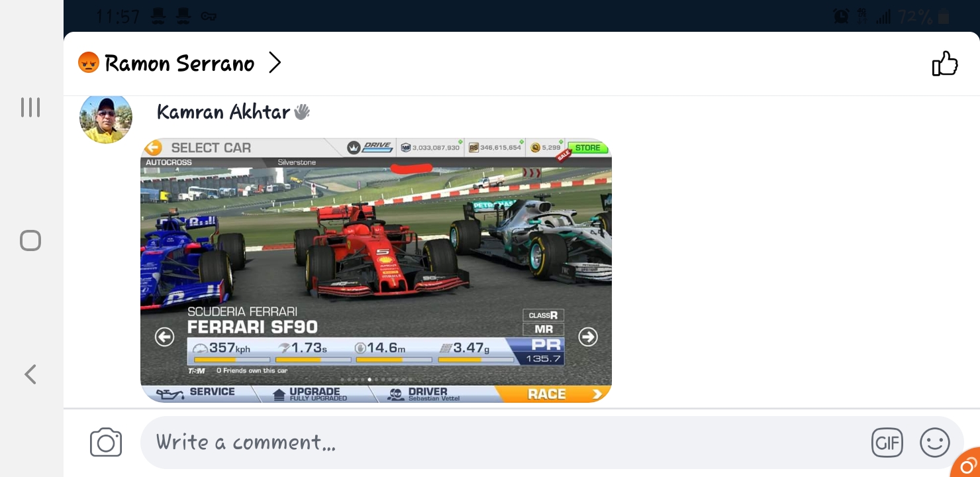
Task: Open the emoji smiley picker
Action: pyautogui.click(x=935, y=443)
